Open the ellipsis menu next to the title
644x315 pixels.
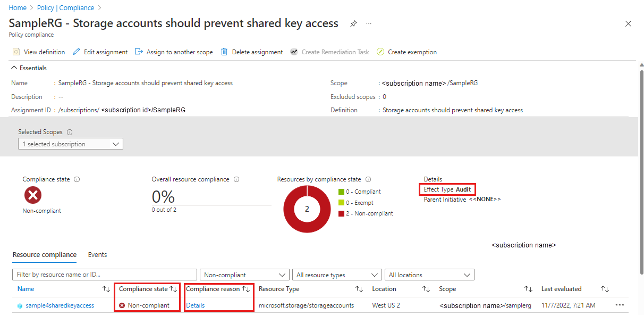pyautogui.click(x=369, y=24)
